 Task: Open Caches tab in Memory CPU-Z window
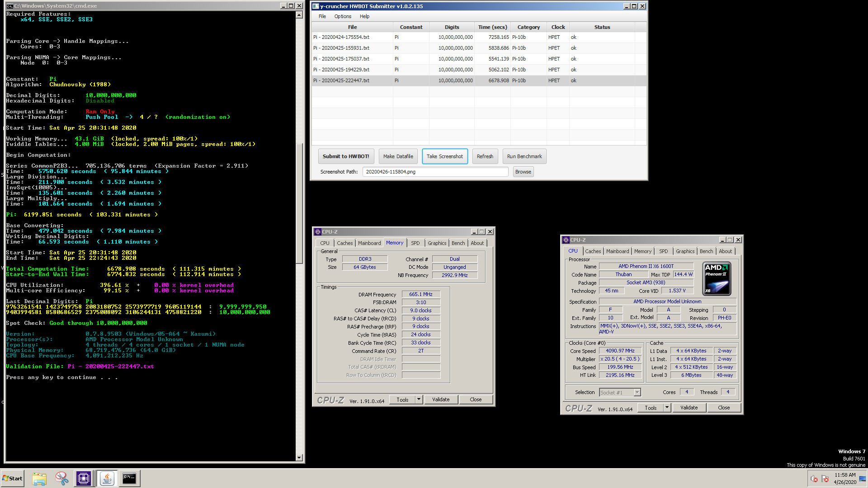pos(344,243)
